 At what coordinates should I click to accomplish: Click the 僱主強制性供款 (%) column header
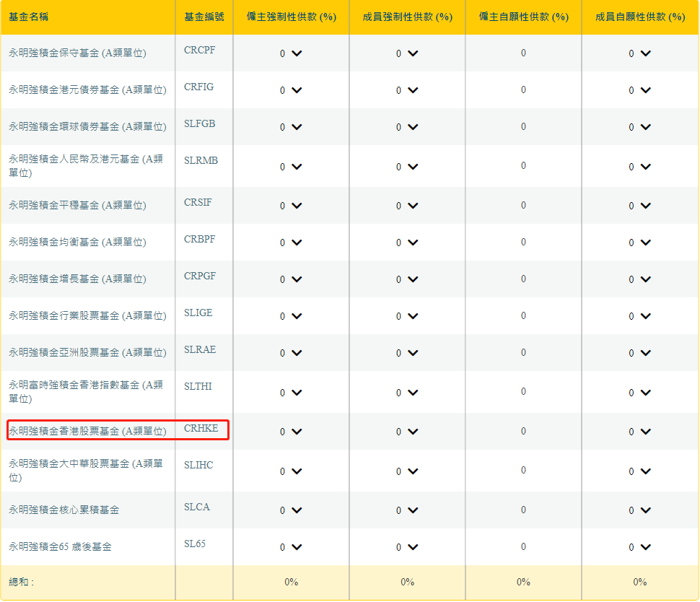tap(292, 17)
